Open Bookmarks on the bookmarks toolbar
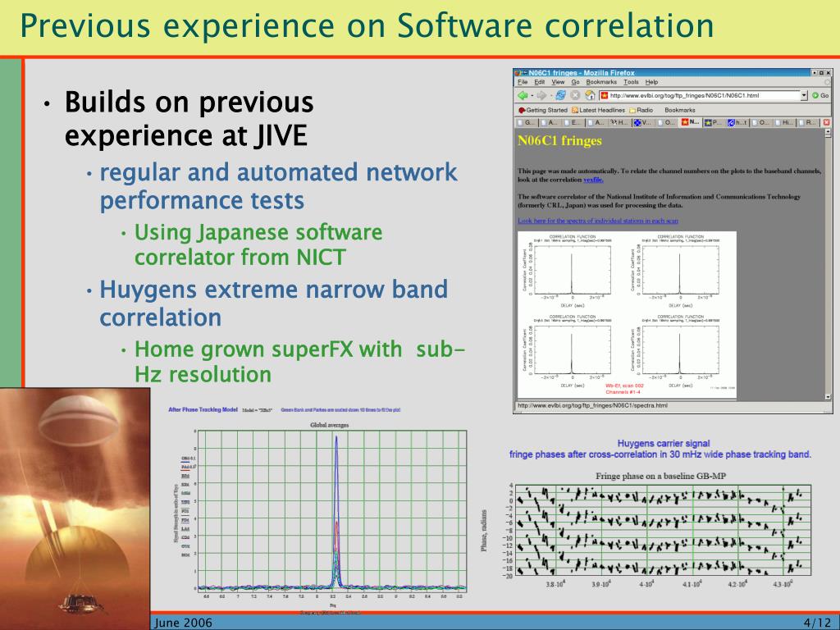The image size is (840, 630). click(680, 110)
